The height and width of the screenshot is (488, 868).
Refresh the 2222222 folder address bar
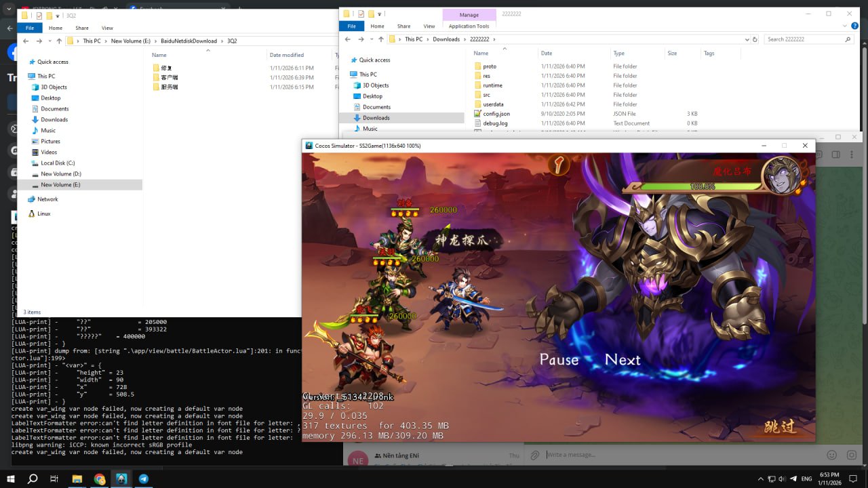pos(755,39)
